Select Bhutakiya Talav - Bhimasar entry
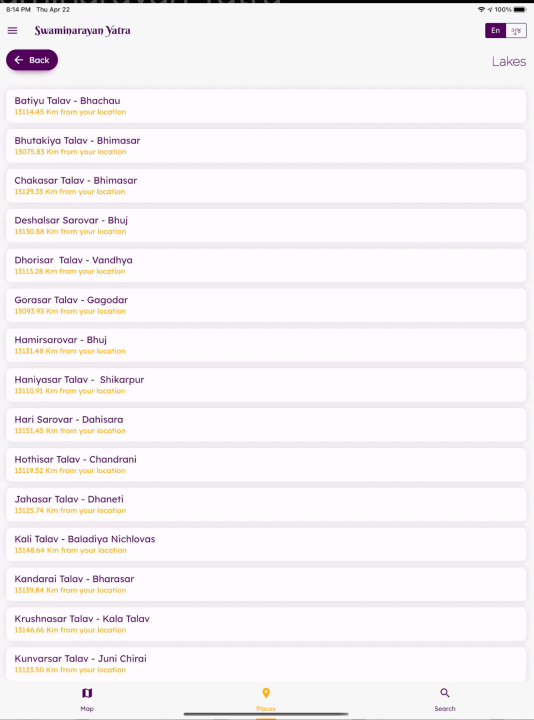Screen dimensions: 534x720 click(266, 146)
